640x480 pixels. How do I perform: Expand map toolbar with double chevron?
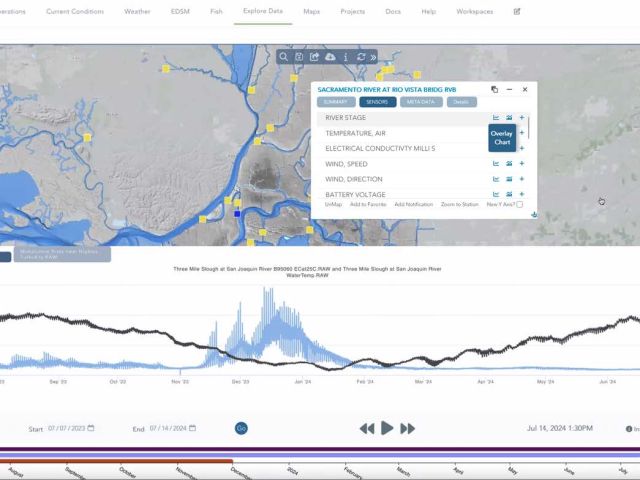(373, 57)
